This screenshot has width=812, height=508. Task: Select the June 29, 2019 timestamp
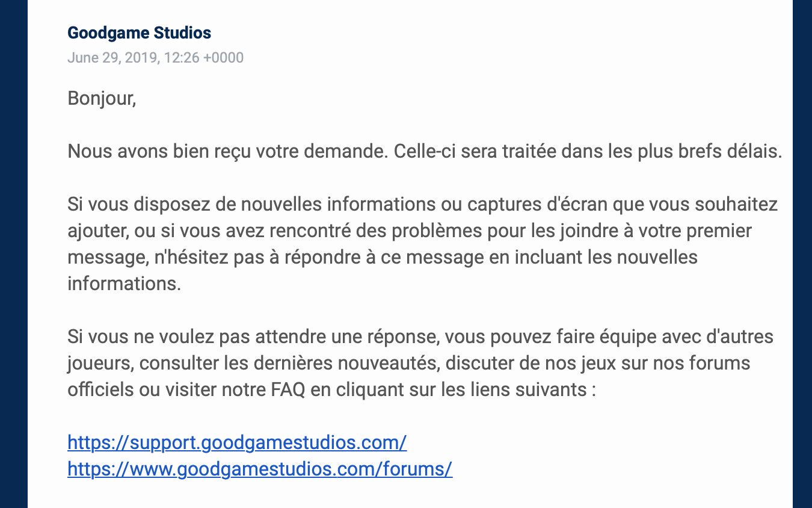pyautogui.click(x=155, y=58)
